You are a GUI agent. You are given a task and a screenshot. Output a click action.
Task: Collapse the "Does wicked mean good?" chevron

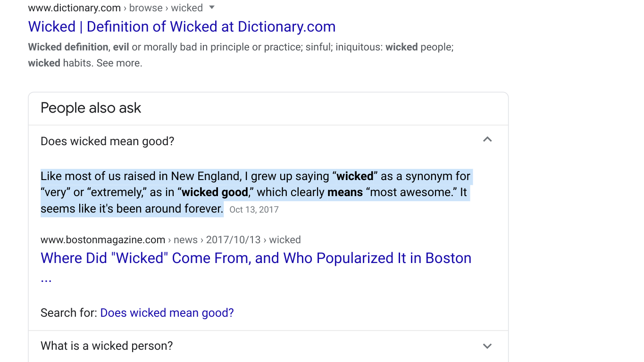487,140
